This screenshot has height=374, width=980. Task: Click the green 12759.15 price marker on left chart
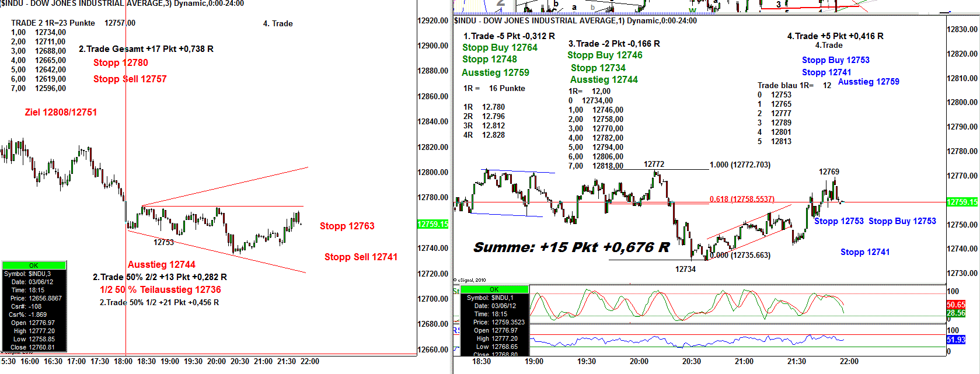(x=433, y=224)
